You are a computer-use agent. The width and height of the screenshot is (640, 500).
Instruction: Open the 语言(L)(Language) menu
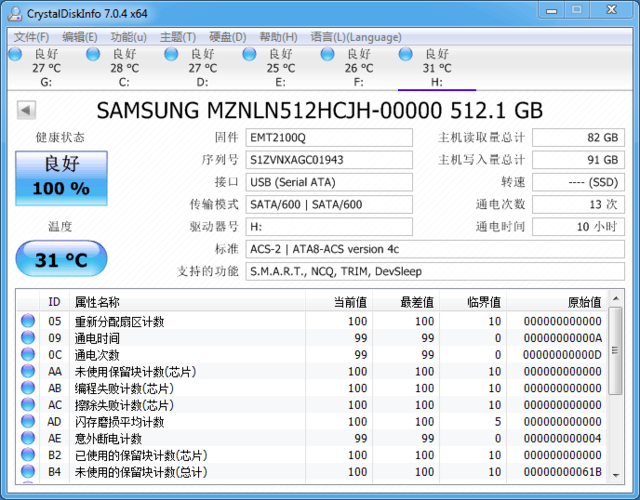pos(356,37)
